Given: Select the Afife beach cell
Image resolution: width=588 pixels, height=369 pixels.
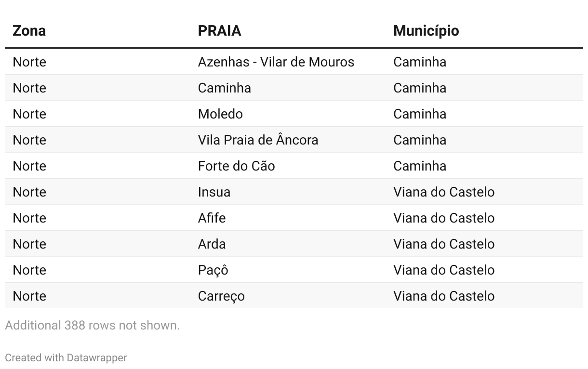Looking at the screenshot, I should 212,218.
